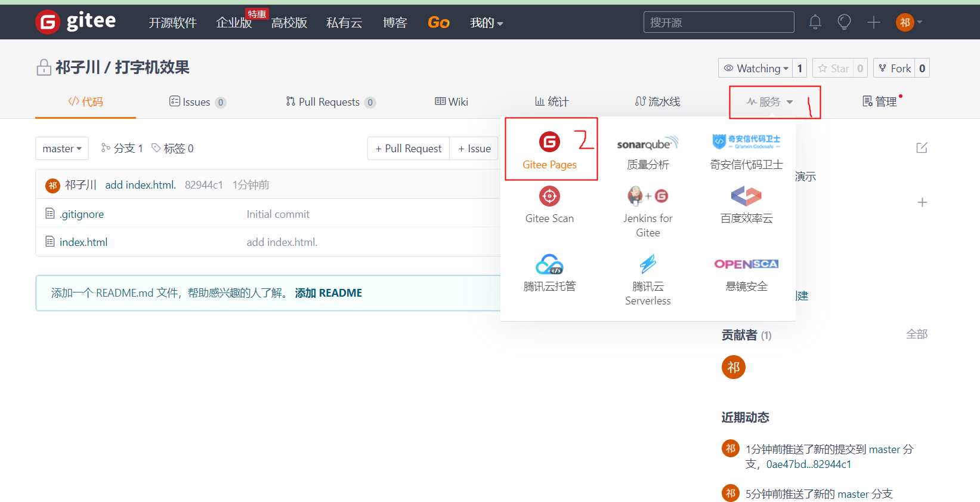Viewport: 980px width, 502px height.
Task: Click the contributor avatar 祁
Action: point(734,367)
